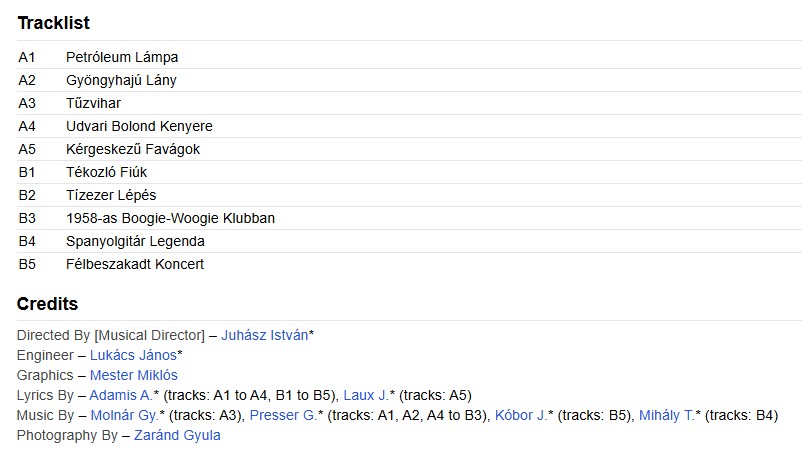Click the Gyöngyhajú Lány track row
802x460 pixels.
click(x=121, y=80)
